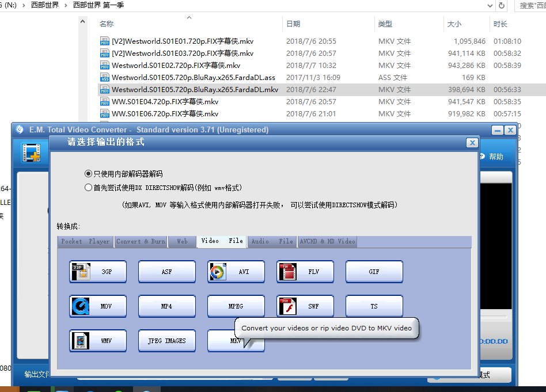Click MKV icon of WW.S01E06 file
Image resolution: width=546 pixels, height=392 pixels.
pyautogui.click(x=105, y=114)
